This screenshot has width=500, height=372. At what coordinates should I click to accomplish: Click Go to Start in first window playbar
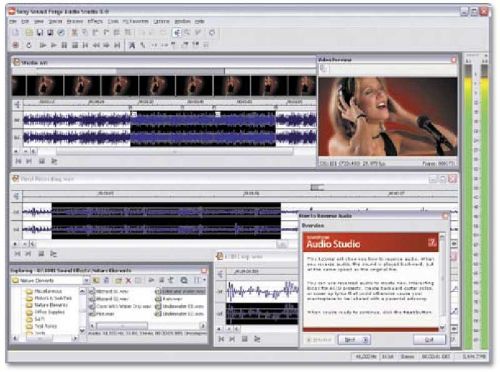18,161
